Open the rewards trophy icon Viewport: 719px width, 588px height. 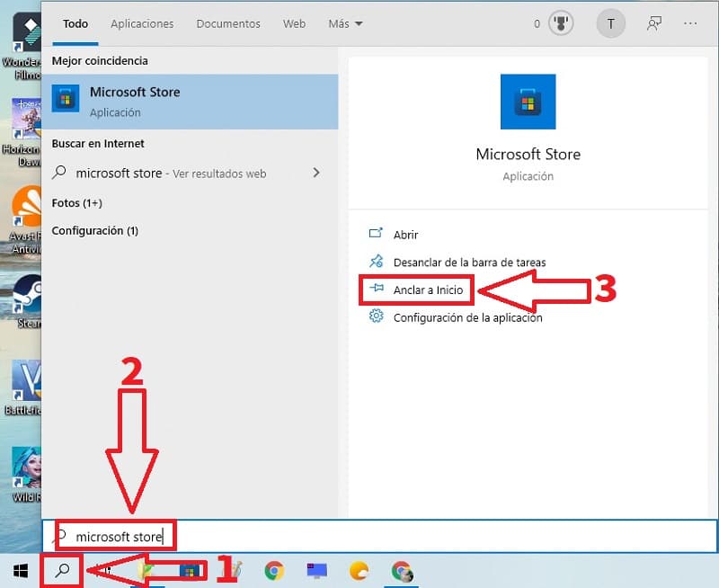(561, 23)
